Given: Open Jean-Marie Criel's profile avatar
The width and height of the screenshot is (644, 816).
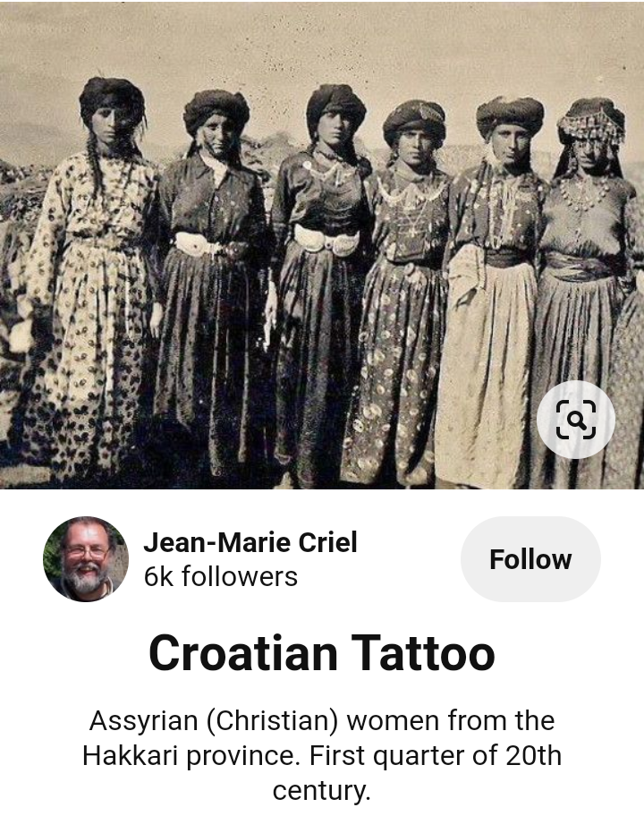Looking at the screenshot, I should pos(86,559).
